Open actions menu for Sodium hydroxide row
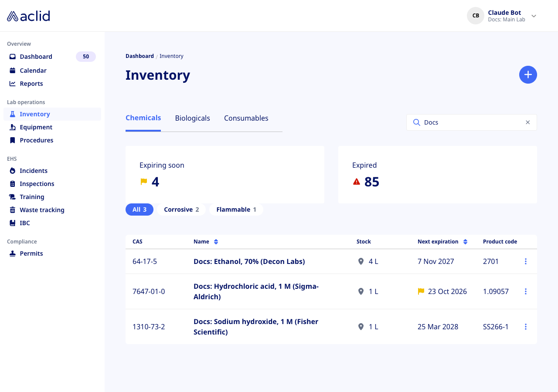 (x=526, y=327)
